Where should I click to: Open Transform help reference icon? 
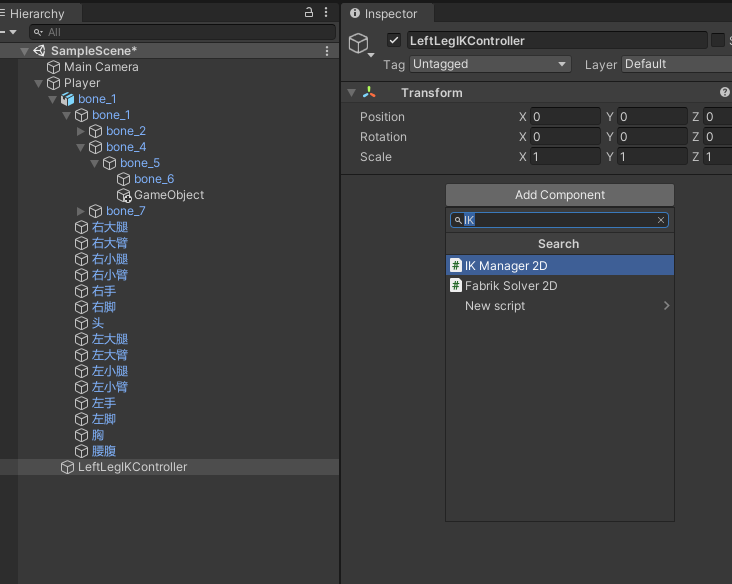725,92
